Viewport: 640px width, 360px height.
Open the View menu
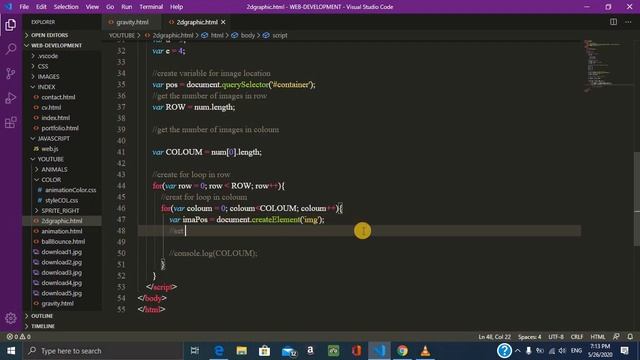pyautogui.click(x=92, y=7)
